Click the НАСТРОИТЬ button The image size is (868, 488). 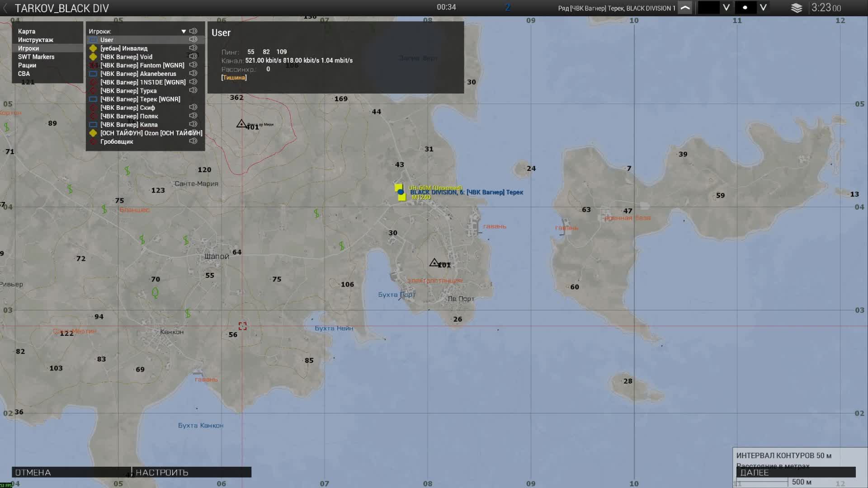click(x=192, y=472)
